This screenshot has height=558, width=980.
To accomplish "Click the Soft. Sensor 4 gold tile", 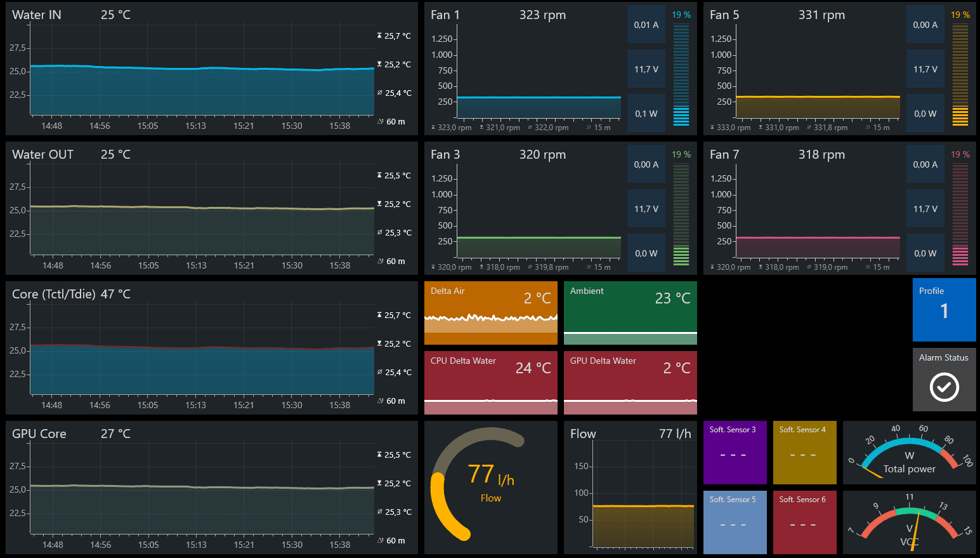I will [805, 453].
